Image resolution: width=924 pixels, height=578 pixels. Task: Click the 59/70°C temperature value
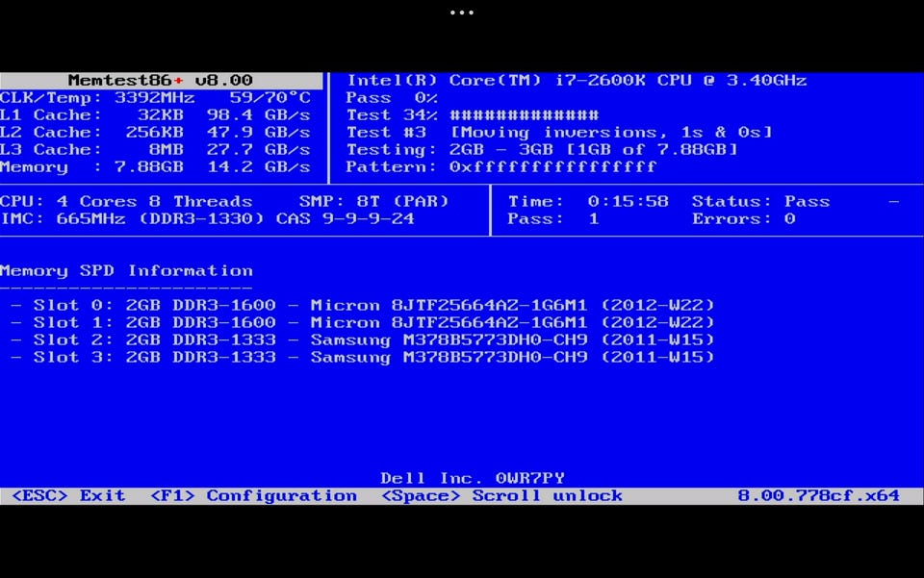(269, 98)
